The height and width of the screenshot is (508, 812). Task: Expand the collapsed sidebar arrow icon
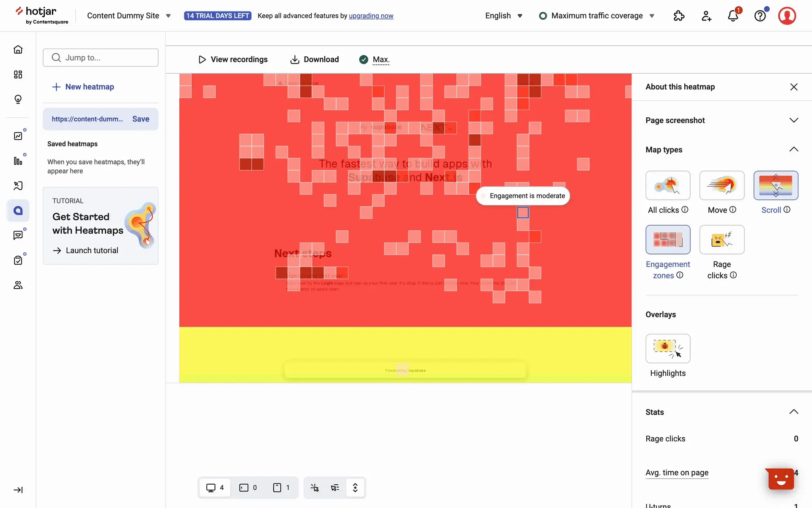[18, 490]
